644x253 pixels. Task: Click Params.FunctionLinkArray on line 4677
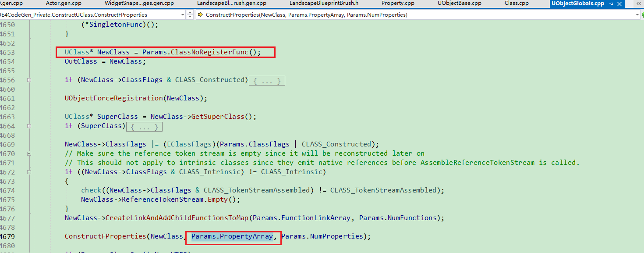pos(301,218)
